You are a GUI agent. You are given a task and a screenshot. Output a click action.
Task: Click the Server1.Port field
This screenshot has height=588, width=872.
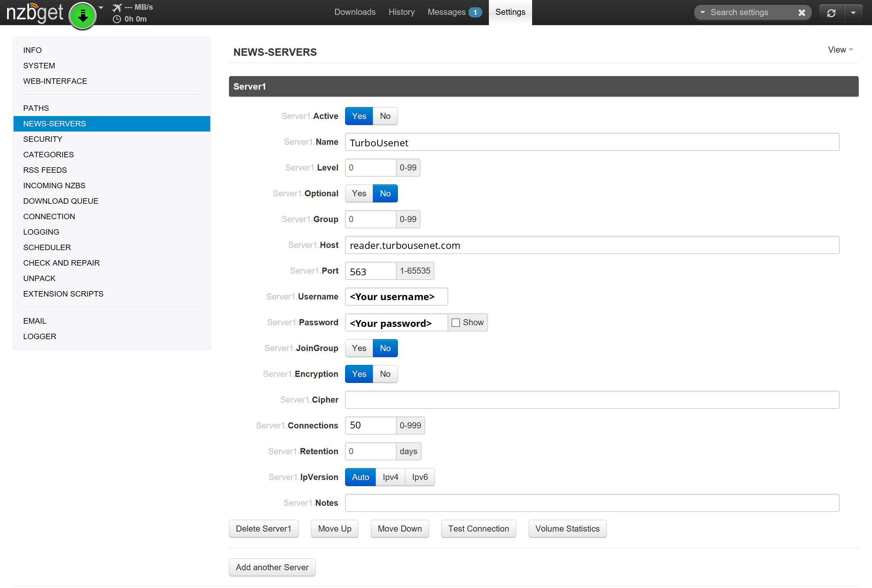pos(371,271)
